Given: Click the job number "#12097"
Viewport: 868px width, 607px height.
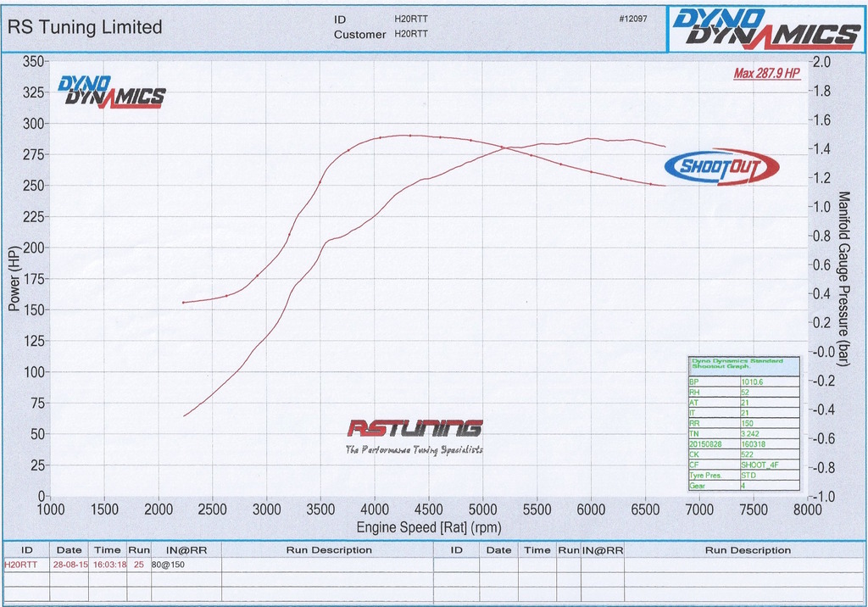Looking at the screenshot, I should [x=632, y=19].
